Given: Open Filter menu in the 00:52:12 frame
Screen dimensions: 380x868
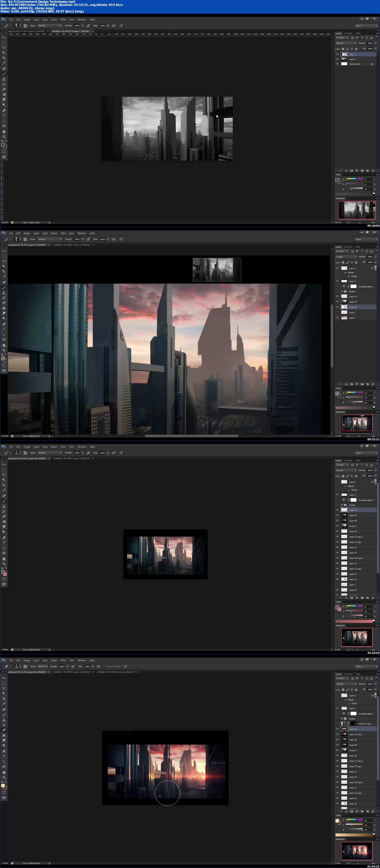Looking at the screenshot, I should tap(63, 233).
